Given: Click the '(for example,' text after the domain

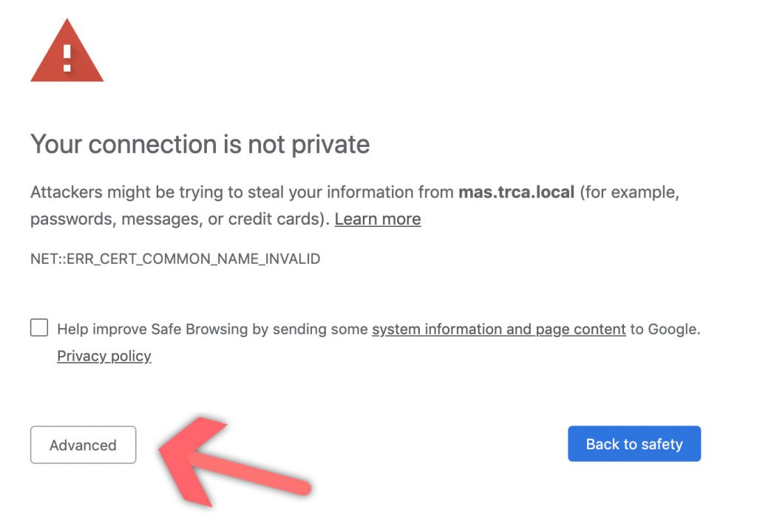Looking at the screenshot, I should tap(630, 192).
